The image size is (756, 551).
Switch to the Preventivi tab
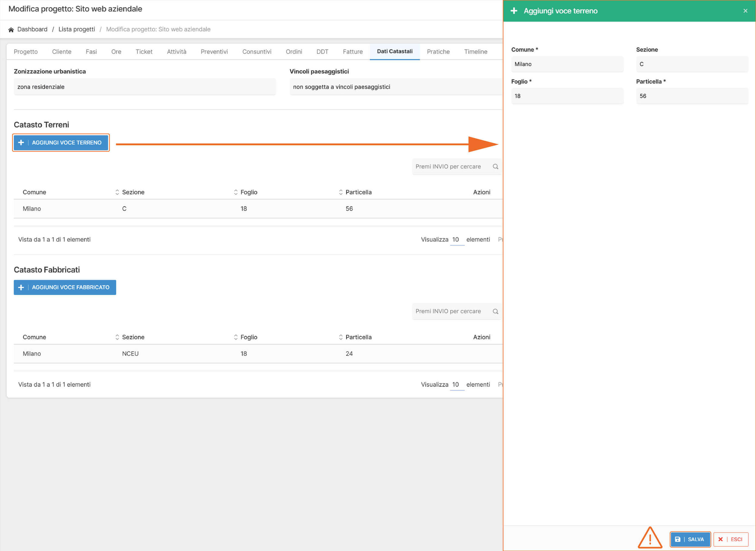coord(214,52)
